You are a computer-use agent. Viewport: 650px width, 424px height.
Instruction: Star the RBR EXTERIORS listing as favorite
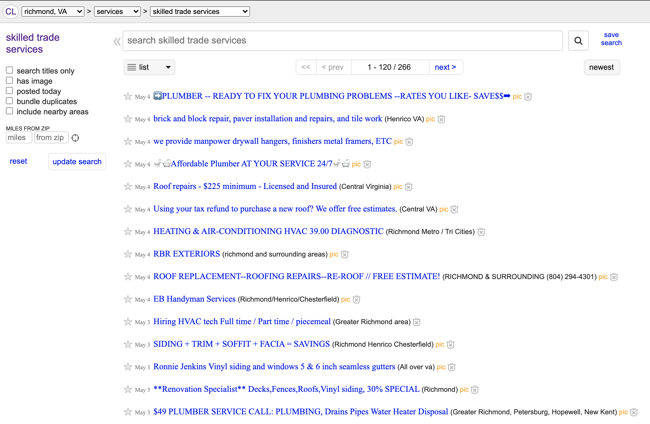click(128, 254)
